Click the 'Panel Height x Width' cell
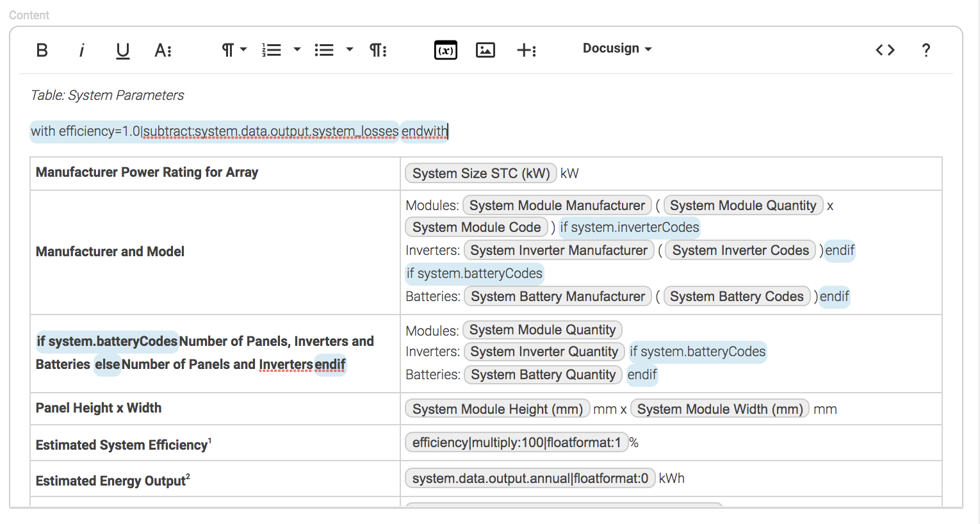 click(215, 409)
